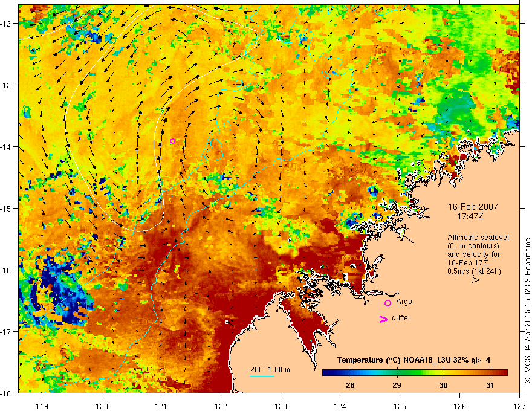The height and width of the screenshot is (411, 532).
Task: Click the temperature color bar
Action: click(x=415, y=373)
